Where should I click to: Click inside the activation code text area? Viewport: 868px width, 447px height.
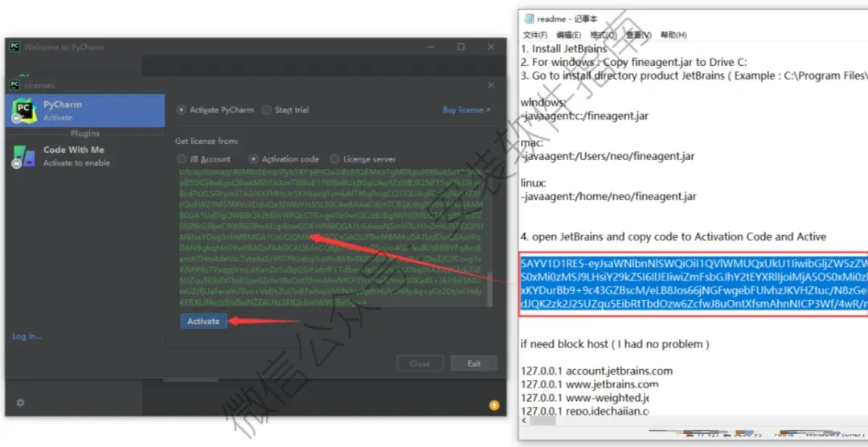point(331,238)
